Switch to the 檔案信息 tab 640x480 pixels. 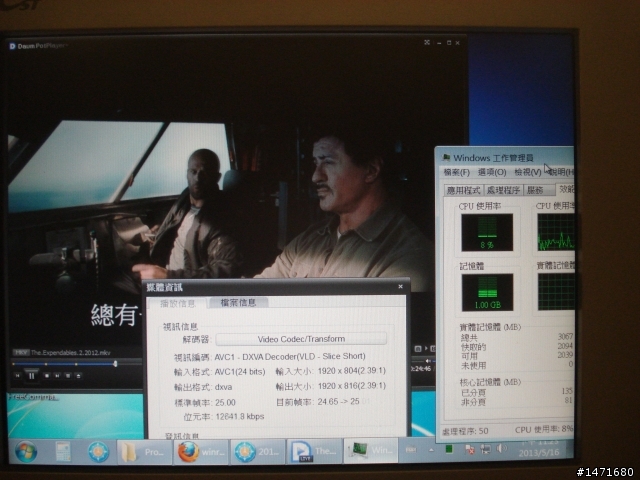(x=238, y=302)
